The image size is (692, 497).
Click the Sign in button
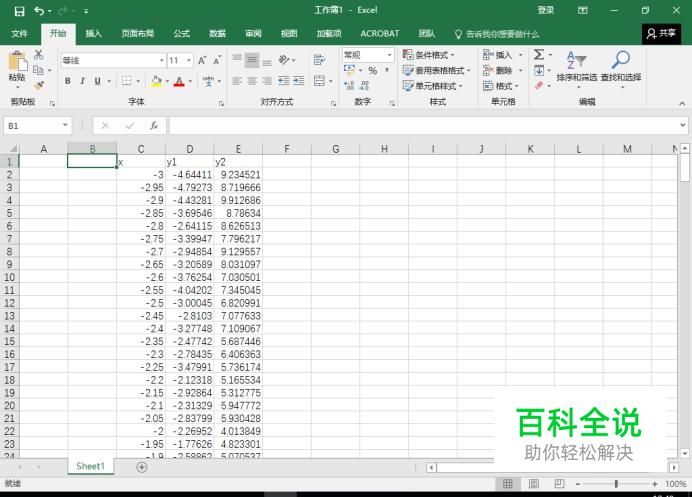546,11
